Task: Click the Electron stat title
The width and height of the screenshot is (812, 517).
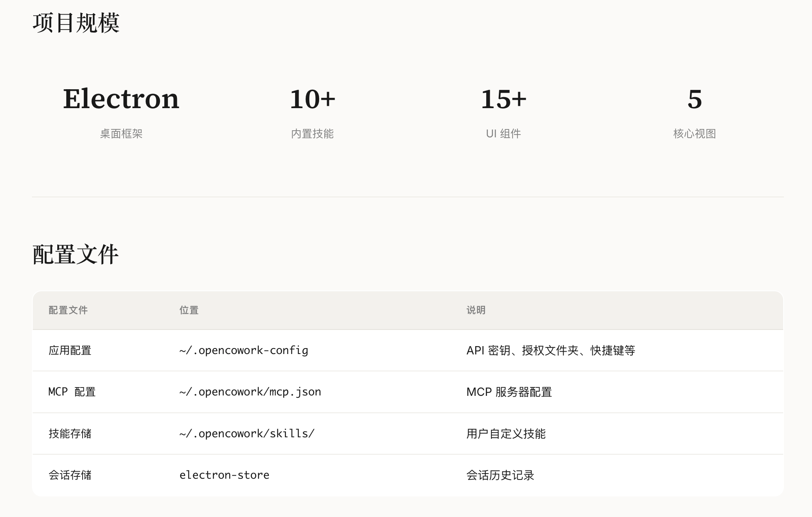Action: [x=121, y=99]
